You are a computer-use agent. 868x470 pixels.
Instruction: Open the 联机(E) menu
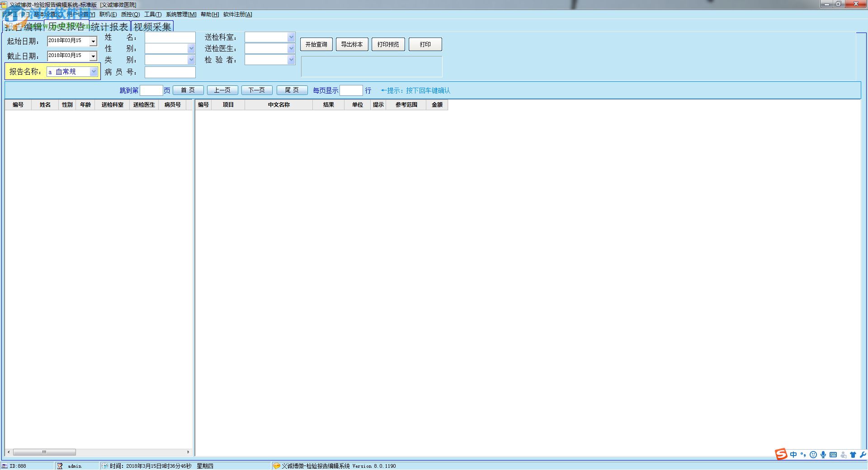click(108, 14)
